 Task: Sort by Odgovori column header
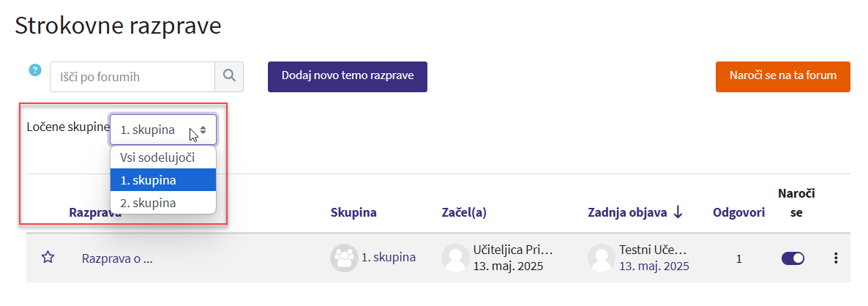tap(738, 213)
